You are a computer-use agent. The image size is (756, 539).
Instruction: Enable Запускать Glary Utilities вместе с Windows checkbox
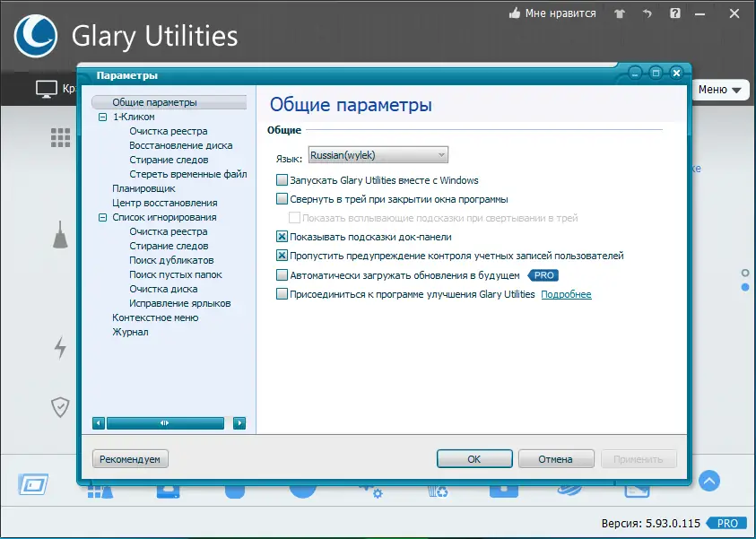pos(282,180)
